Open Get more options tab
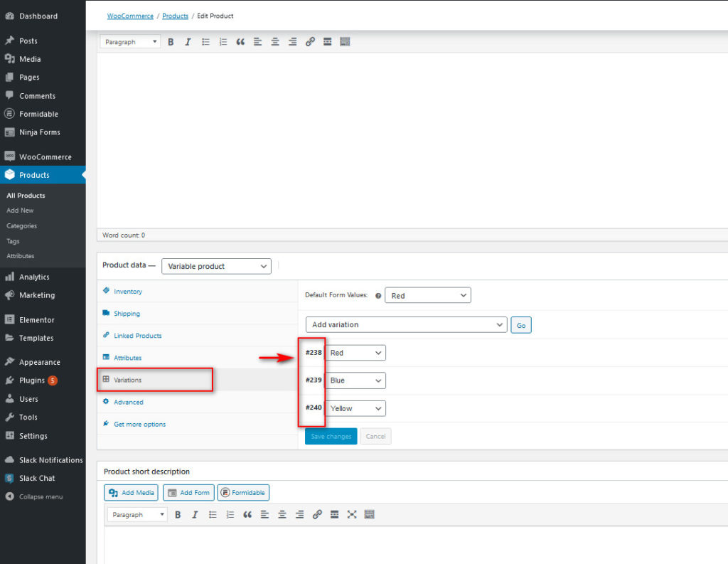The image size is (728, 564). tap(198, 424)
